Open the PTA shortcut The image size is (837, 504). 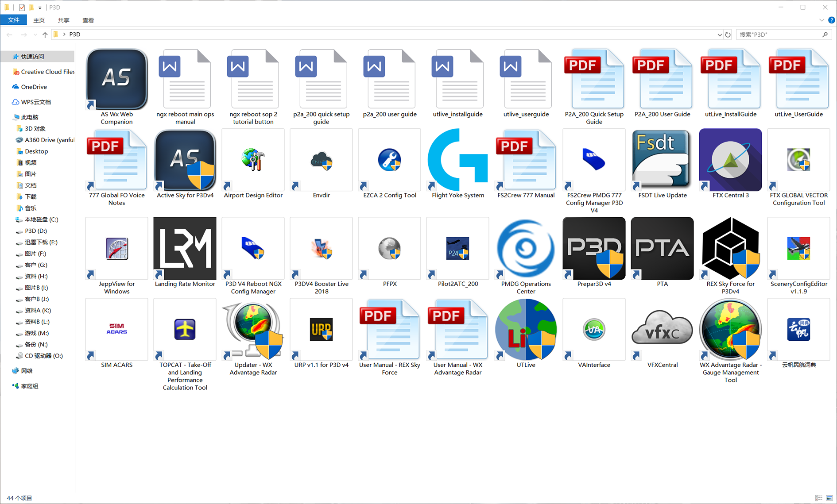662,252
